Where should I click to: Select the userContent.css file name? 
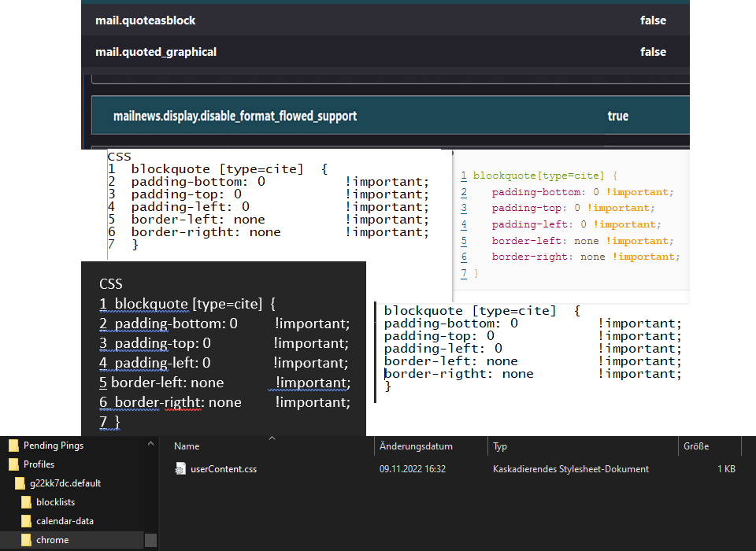click(224, 469)
